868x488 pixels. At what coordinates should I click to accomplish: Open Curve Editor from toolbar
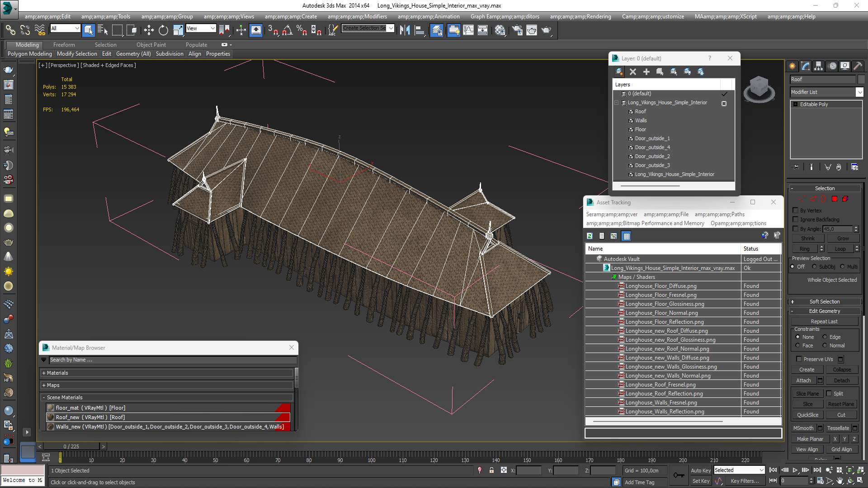468,30
